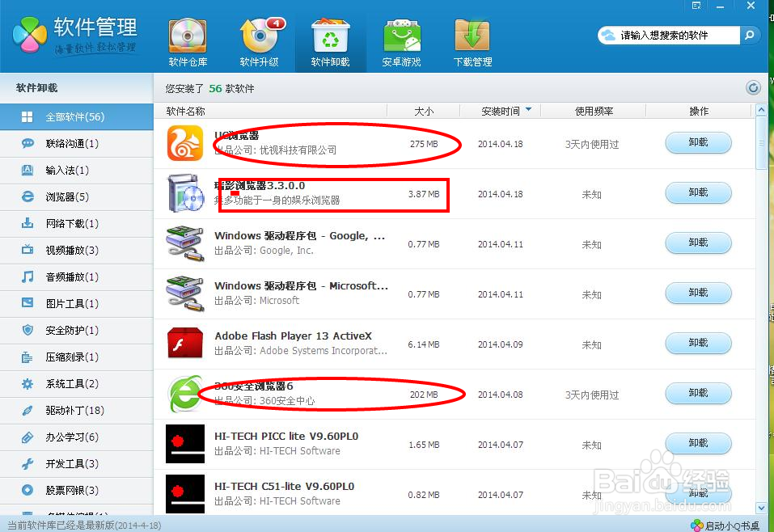The height and width of the screenshot is (532, 774).
Task: Select the 视频播放(3) category
Action: click(77, 250)
